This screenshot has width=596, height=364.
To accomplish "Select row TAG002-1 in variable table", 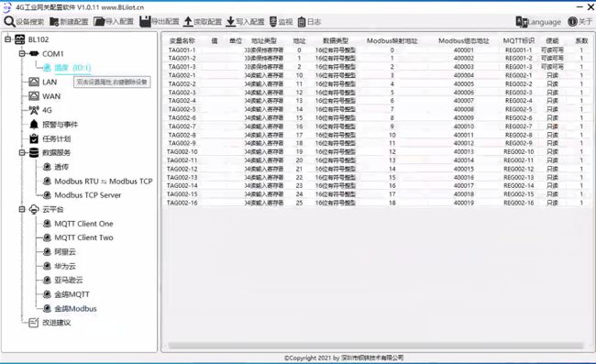I will point(376,75).
